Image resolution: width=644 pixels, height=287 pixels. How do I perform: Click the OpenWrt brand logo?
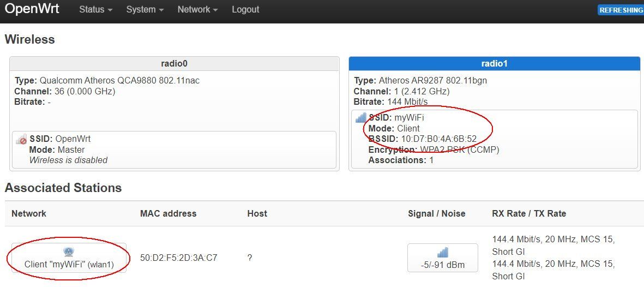click(x=32, y=9)
